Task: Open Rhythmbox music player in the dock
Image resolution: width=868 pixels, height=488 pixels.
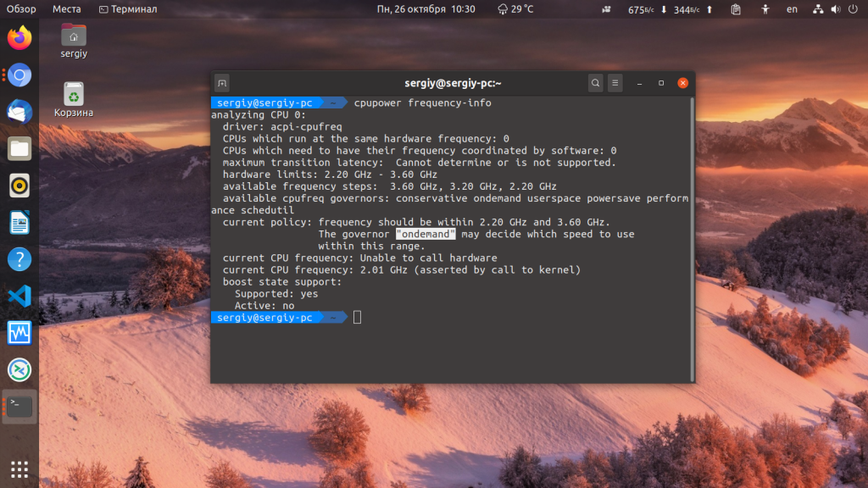Action: pyautogui.click(x=19, y=186)
